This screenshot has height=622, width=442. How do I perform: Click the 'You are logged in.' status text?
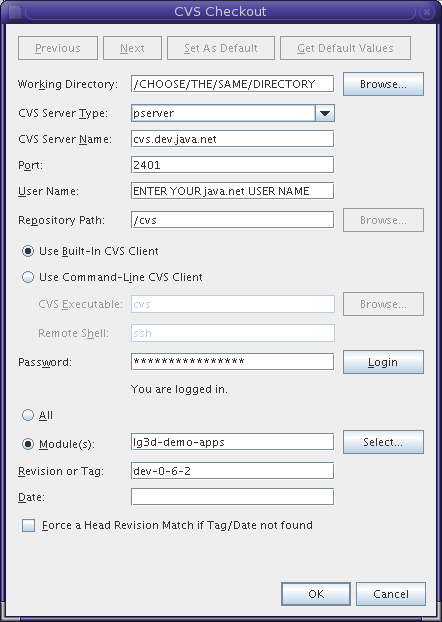click(x=179, y=390)
